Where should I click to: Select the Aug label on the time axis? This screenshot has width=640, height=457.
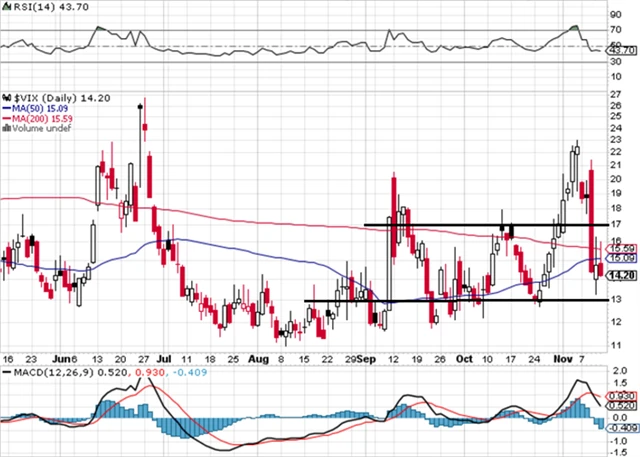pyautogui.click(x=259, y=357)
